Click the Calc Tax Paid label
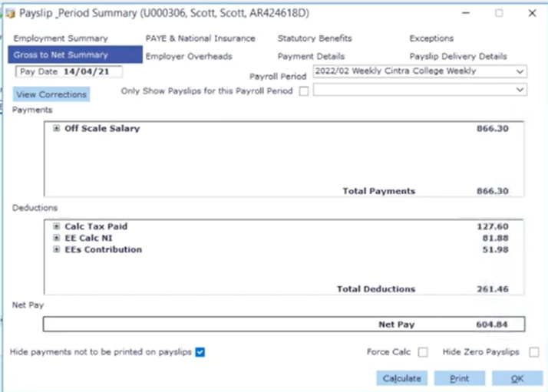 coord(96,226)
